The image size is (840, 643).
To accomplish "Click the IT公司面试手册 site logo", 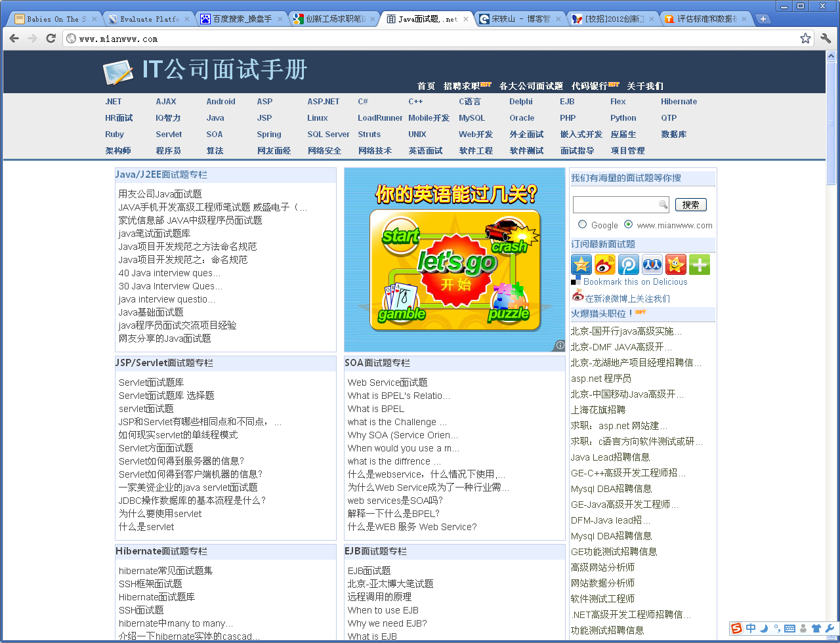I will tap(205, 70).
